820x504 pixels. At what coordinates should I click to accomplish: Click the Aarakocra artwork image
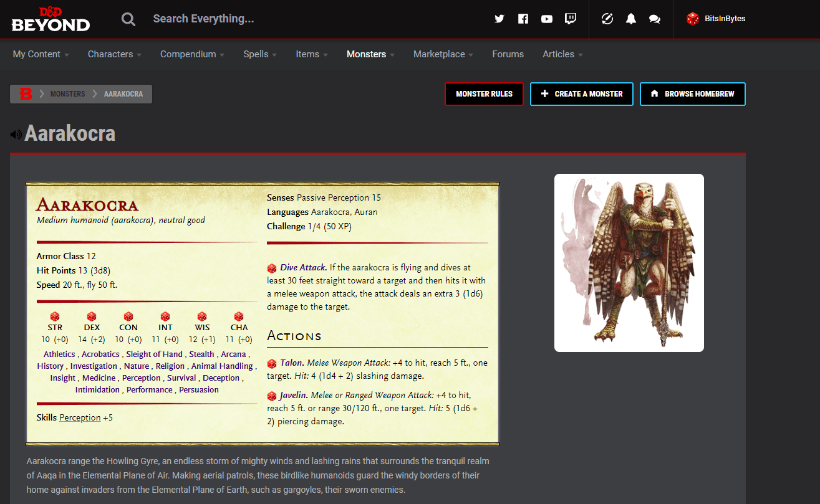629,262
